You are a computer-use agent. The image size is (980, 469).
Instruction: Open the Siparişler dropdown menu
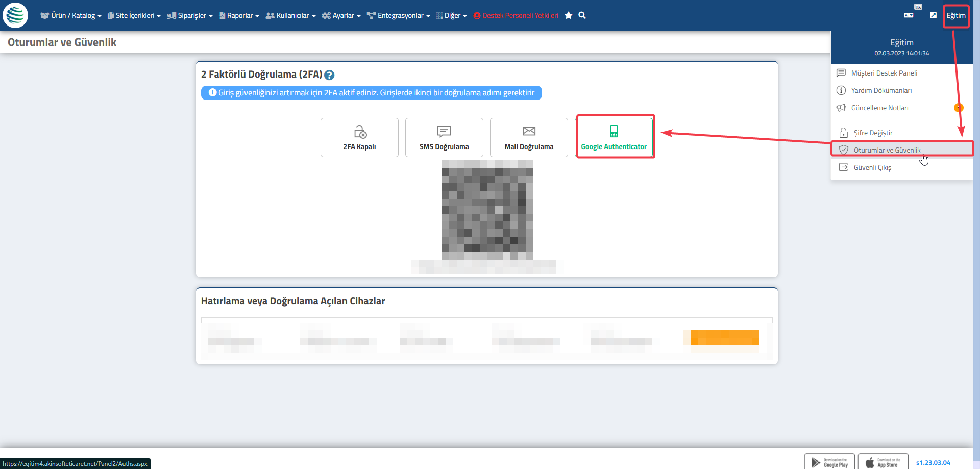(190, 16)
